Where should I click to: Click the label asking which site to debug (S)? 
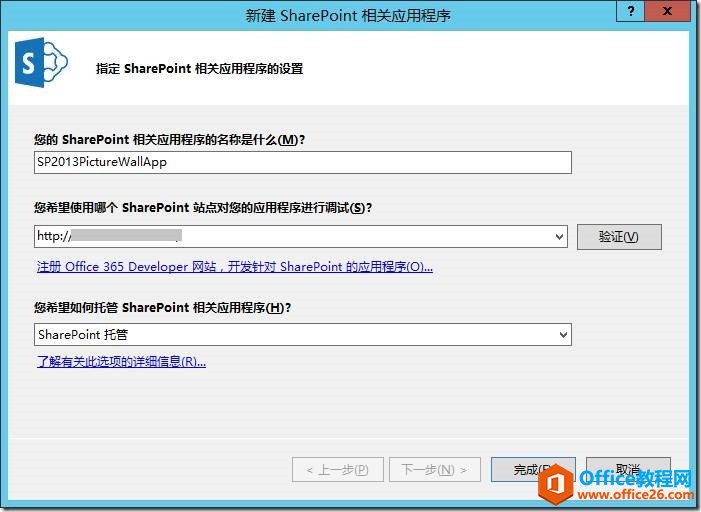click(x=203, y=207)
